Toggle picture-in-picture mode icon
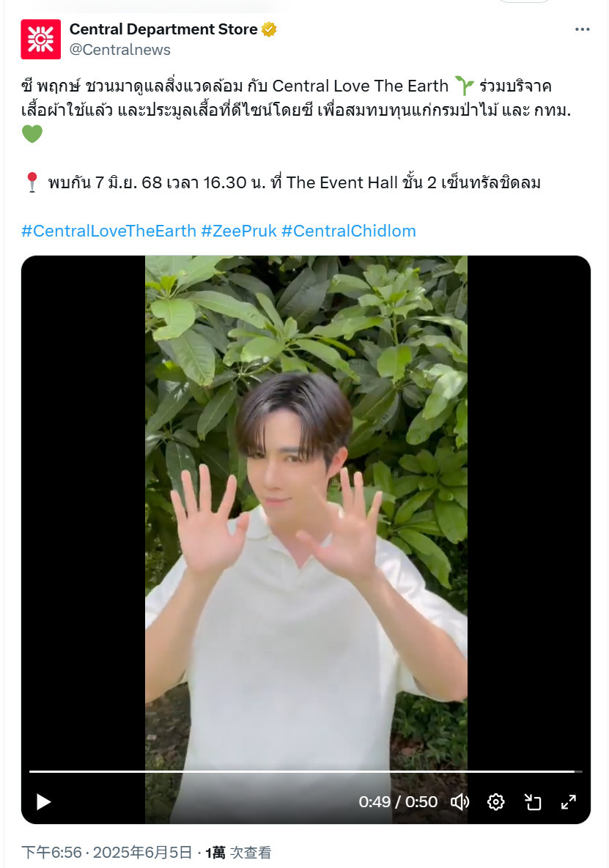Screen dimensions: 609x868 [532, 801]
